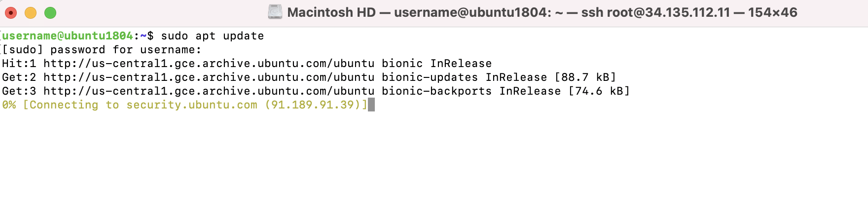Click the 0% progress indicator text

[9, 105]
